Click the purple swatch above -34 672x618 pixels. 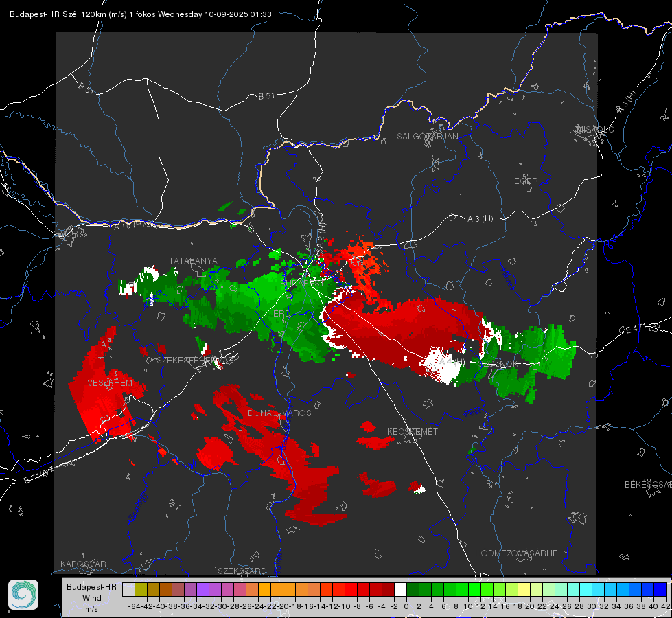tap(202, 589)
